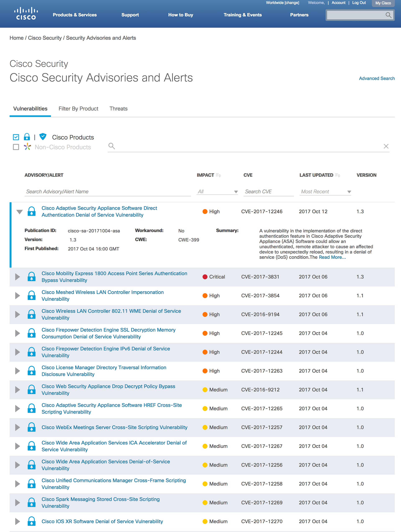Expand the Firepower SSL Decryption Memory row
Image resolution: width=401 pixels, height=532 pixels.
tap(18, 333)
